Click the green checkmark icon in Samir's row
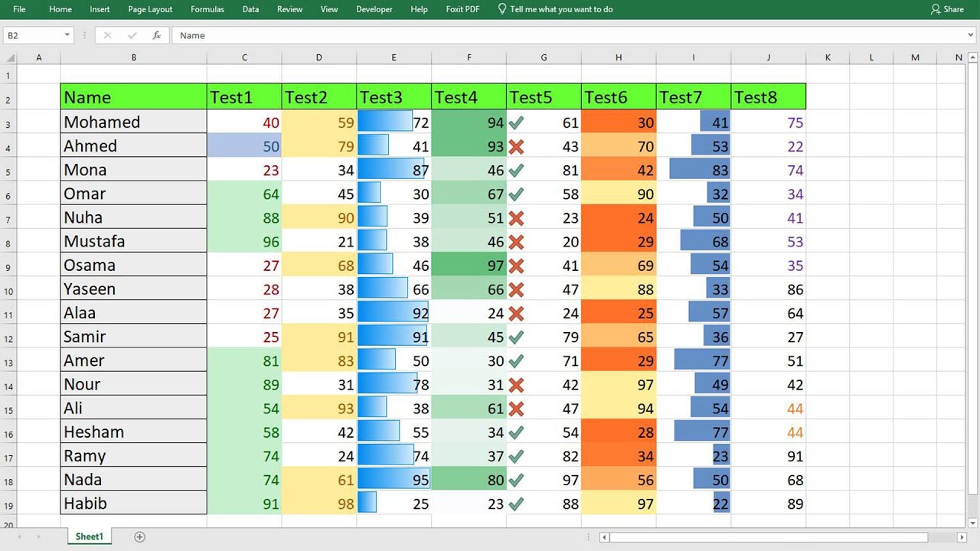 (x=517, y=337)
